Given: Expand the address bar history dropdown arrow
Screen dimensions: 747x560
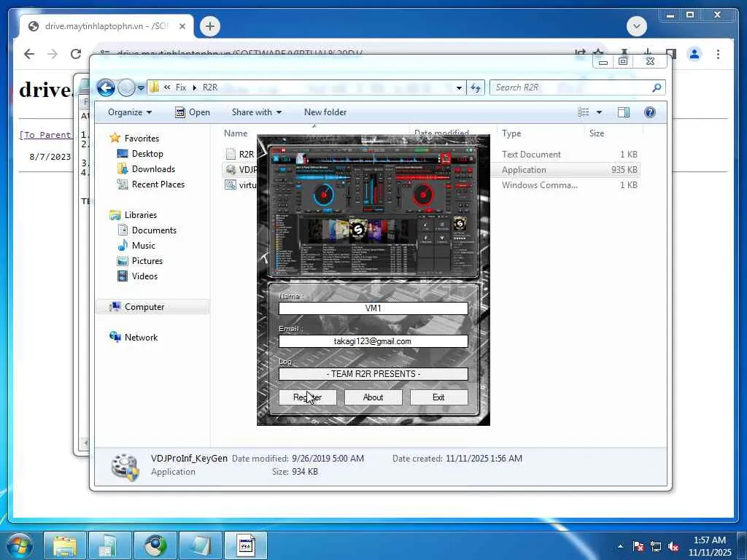Looking at the screenshot, I should (x=459, y=87).
